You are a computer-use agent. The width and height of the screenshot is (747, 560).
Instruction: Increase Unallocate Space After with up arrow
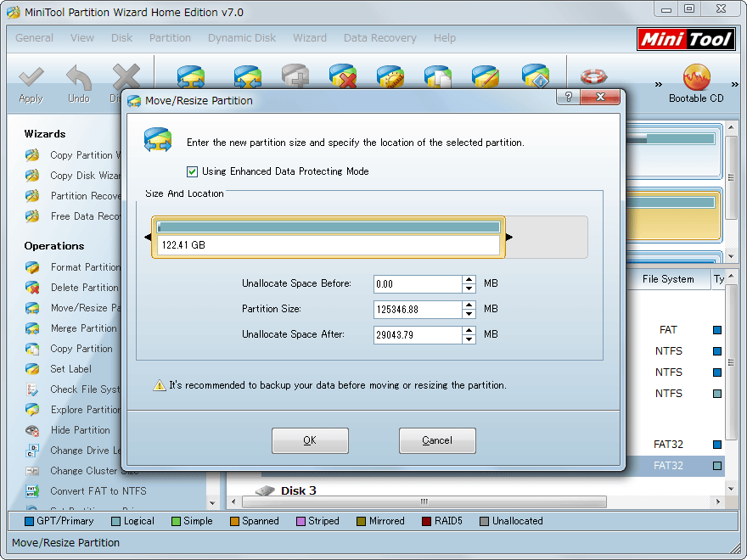click(x=469, y=330)
